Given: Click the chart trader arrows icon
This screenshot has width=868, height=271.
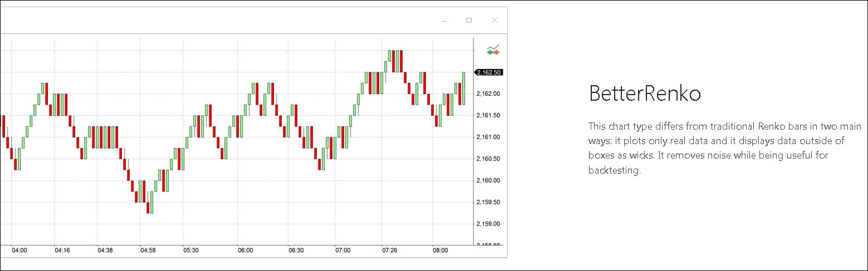Looking at the screenshot, I should pos(493,50).
